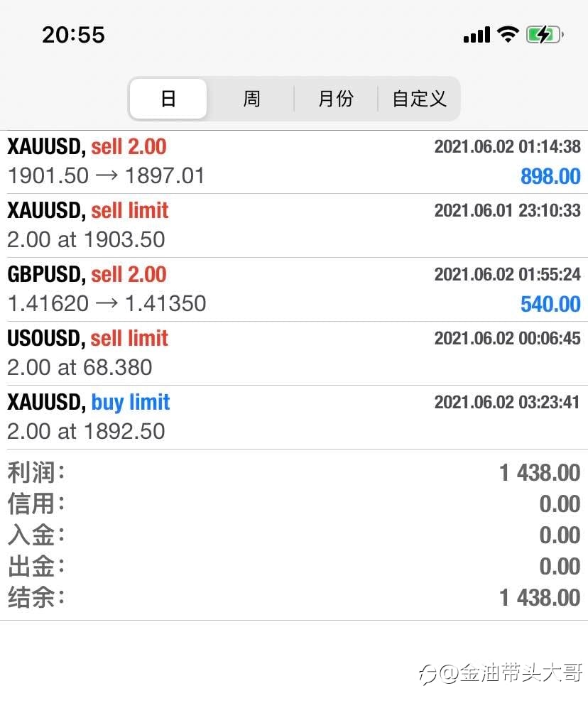Switch to the 周 (Week) tab
Screen dimensions: 588x708
pos(251,99)
